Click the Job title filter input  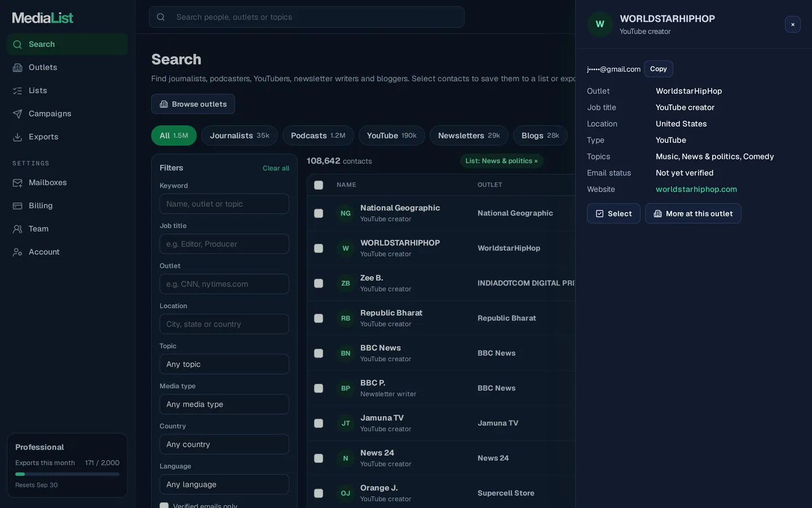click(x=224, y=244)
